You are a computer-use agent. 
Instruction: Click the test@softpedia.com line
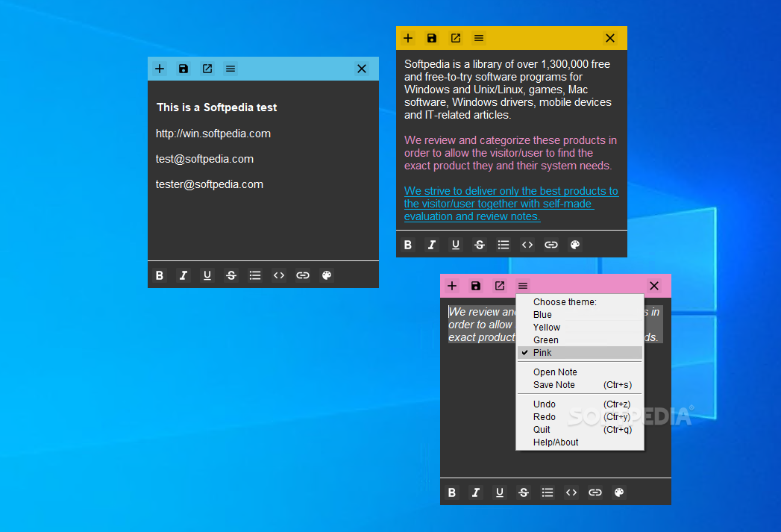pos(204,159)
